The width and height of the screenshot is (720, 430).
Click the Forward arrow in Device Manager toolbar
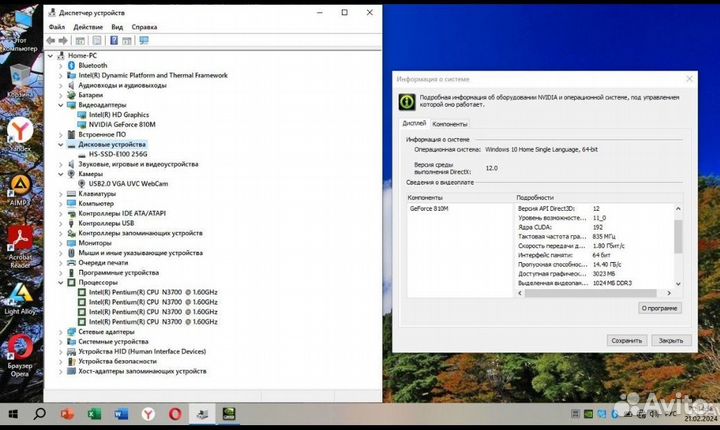tap(63, 41)
